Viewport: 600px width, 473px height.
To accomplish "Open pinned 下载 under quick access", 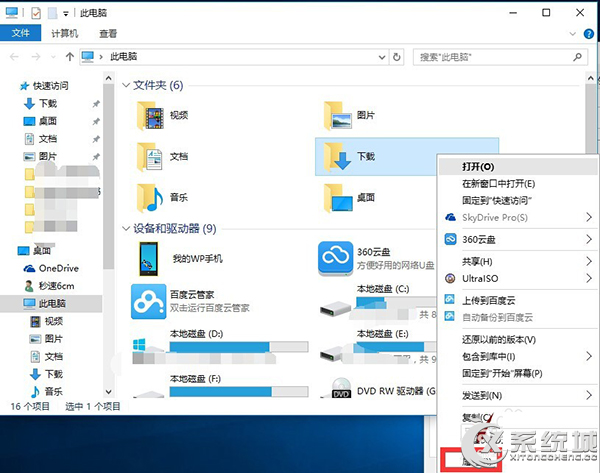I will tap(40, 103).
